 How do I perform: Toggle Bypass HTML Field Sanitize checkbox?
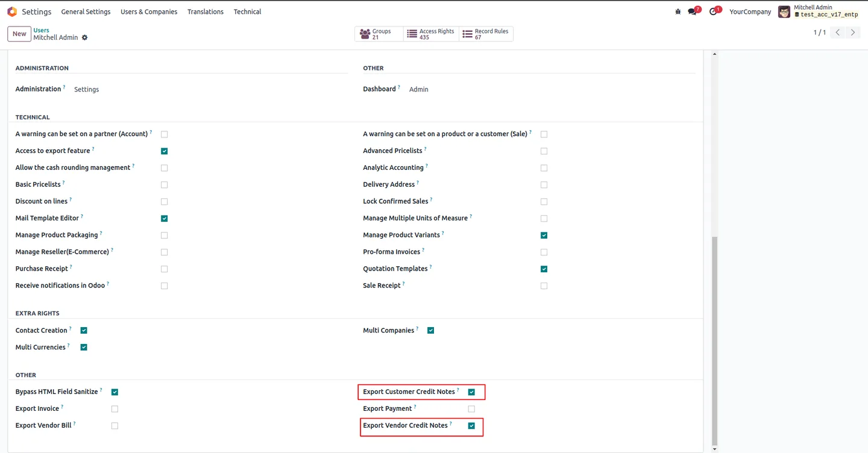115,392
